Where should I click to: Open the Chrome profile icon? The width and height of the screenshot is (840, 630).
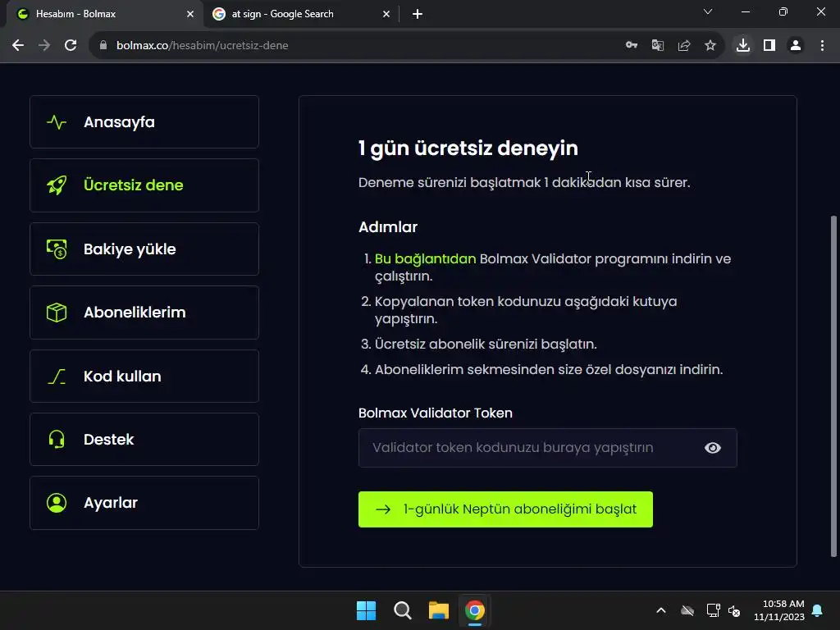tap(795, 46)
